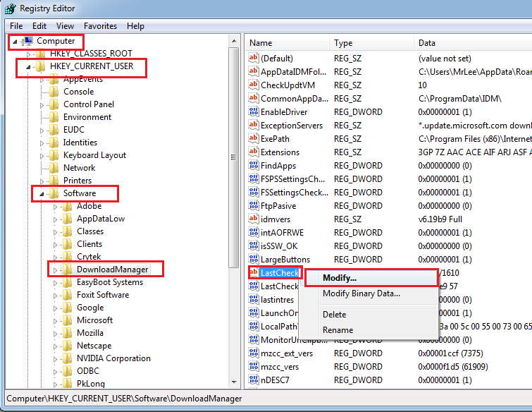This screenshot has height=412, width=532.
Task: Open the Favorites menu
Action: (101, 26)
